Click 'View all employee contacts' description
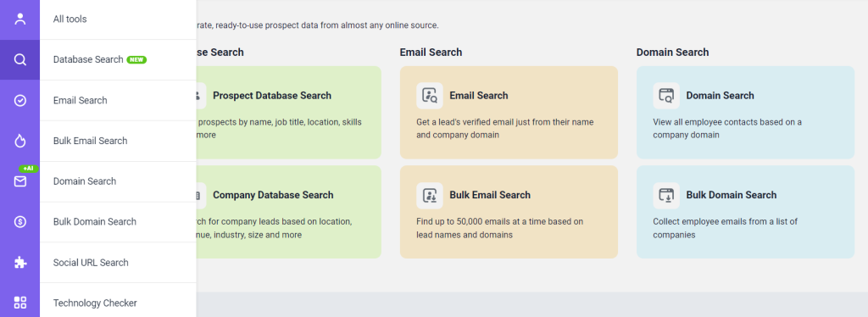Screen dimensions: 868x317 [x=726, y=128]
